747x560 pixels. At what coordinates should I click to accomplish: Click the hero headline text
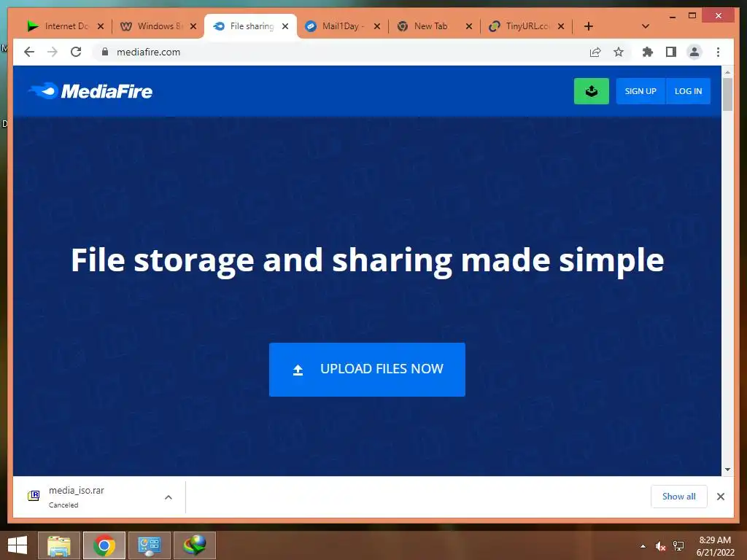tap(368, 260)
